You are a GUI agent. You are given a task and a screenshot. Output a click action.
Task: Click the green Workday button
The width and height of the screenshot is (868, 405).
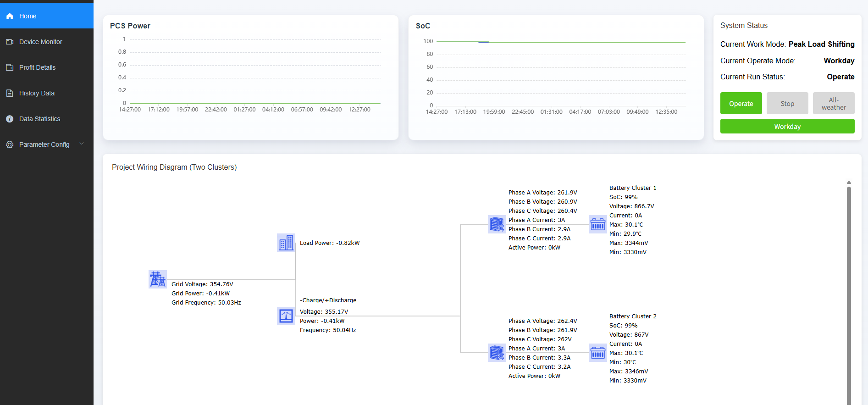pyautogui.click(x=787, y=127)
